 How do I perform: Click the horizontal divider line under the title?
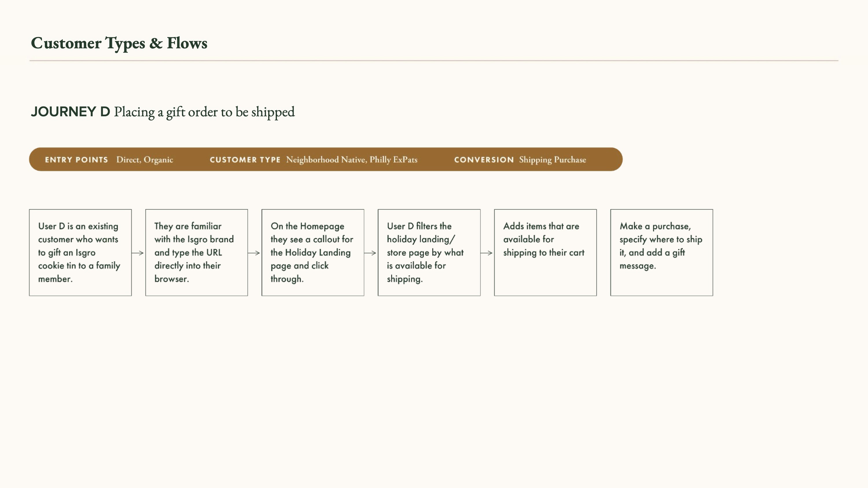click(434, 61)
